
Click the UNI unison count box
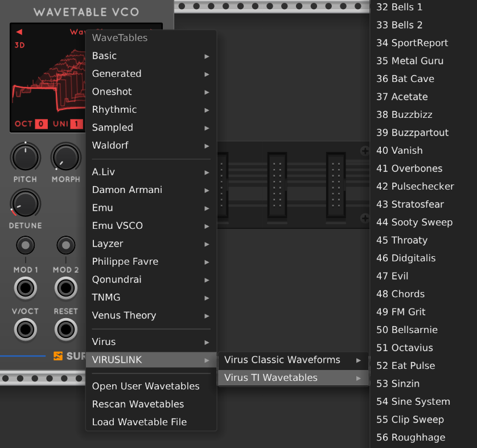pos(76,124)
